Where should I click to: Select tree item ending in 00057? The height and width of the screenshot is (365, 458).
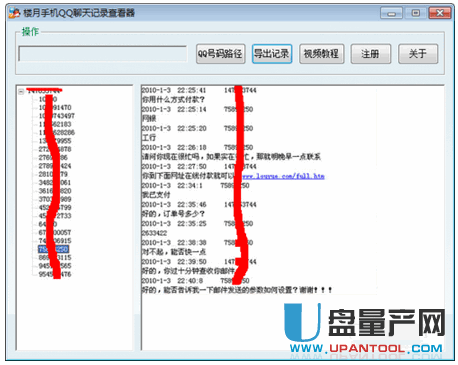tap(55, 233)
